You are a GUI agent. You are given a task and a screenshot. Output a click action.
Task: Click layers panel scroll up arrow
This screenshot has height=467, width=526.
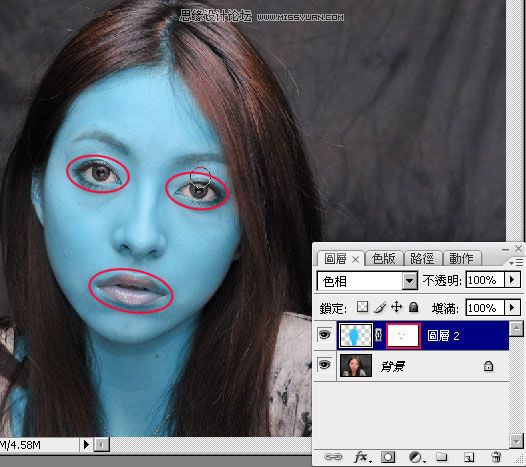pos(516,329)
